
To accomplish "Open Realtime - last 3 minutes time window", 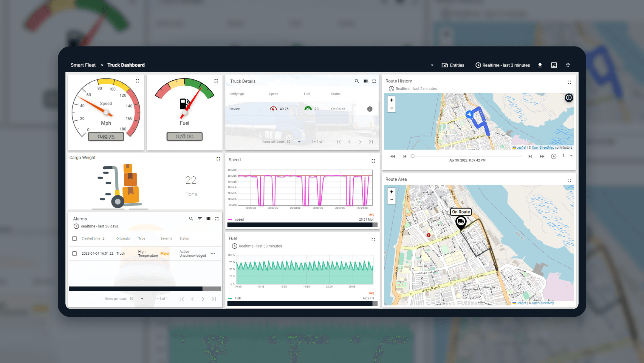I will pos(503,65).
